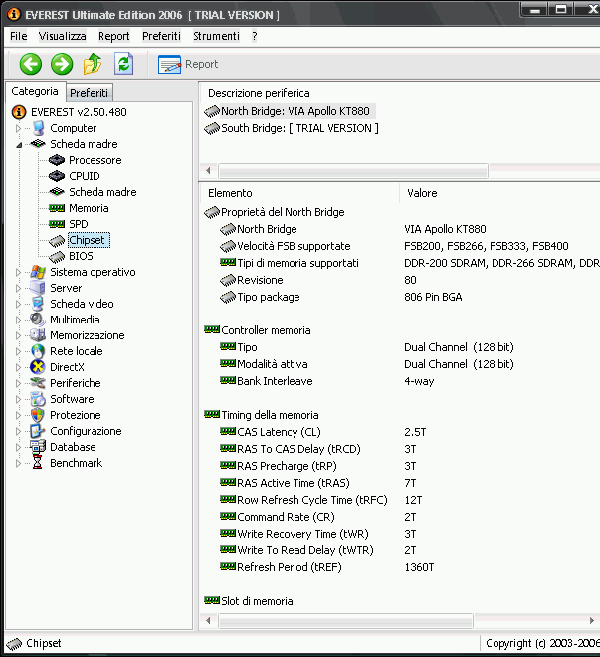Image resolution: width=600 pixels, height=657 pixels.
Task: Click the Protezione shield icon
Action: coord(38,415)
